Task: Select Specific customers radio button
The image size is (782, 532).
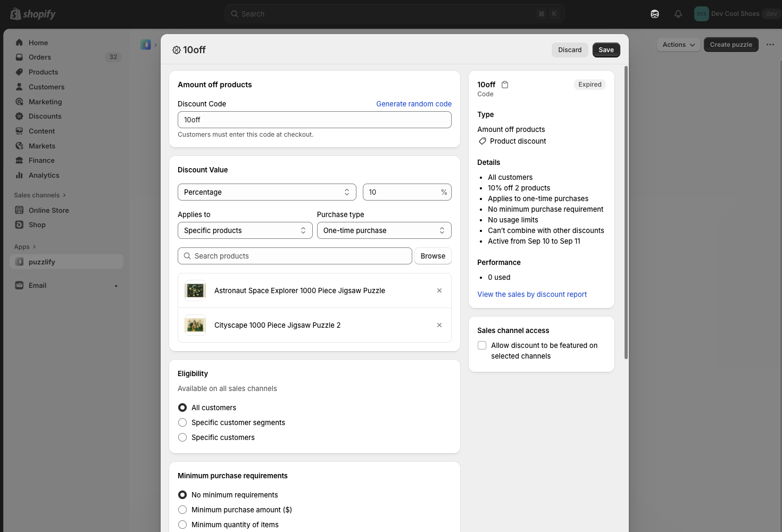Action: coord(182,437)
